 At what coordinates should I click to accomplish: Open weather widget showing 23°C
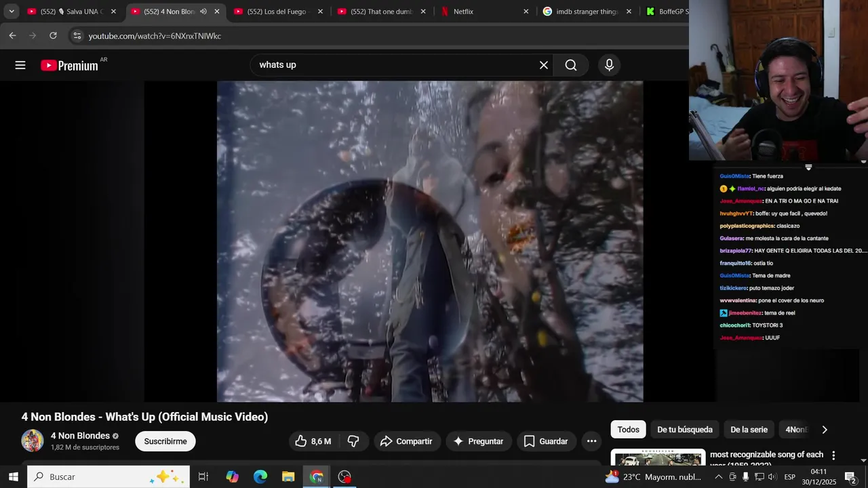click(653, 476)
